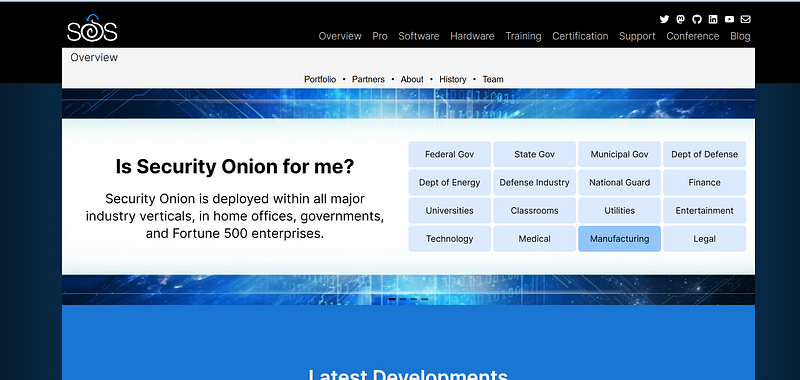Select the Manufacturing industry tile
Screen dimensions: 800x380
(619, 239)
